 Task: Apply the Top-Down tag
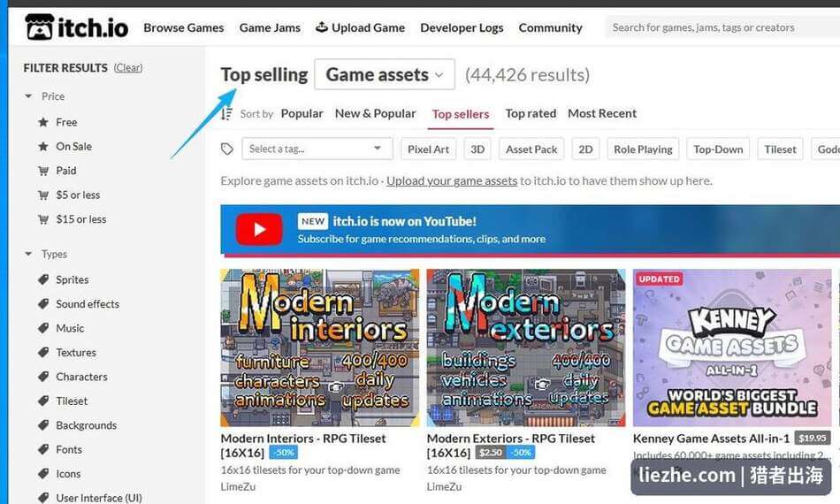pyautogui.click(x=718, y=149)
